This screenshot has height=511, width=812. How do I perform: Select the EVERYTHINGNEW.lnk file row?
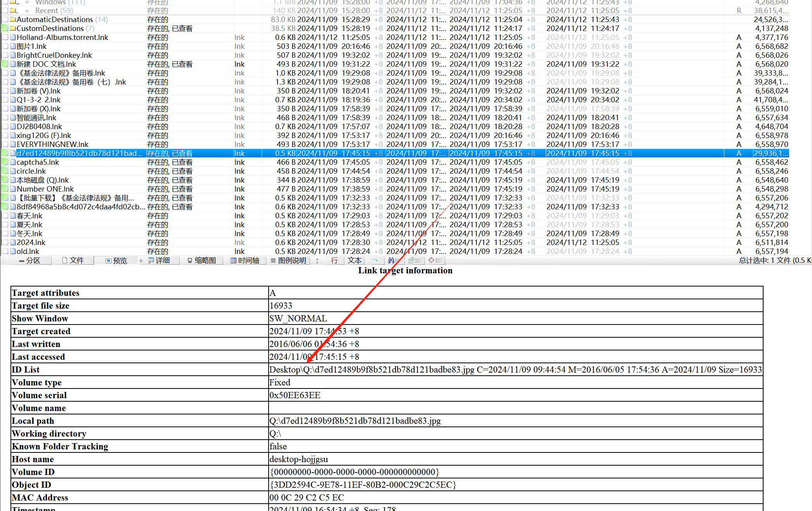[52, 145]
